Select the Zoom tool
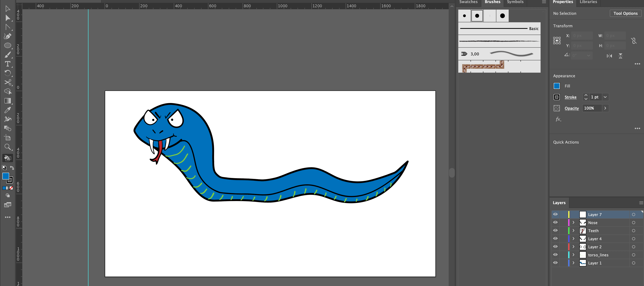The image size is (644, 286). [x=8, y=147]
